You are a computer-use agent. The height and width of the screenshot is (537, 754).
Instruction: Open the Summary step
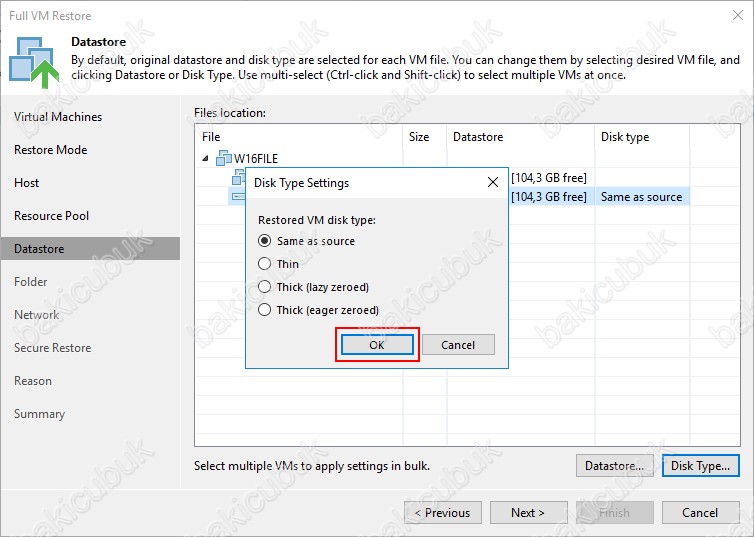39,413
